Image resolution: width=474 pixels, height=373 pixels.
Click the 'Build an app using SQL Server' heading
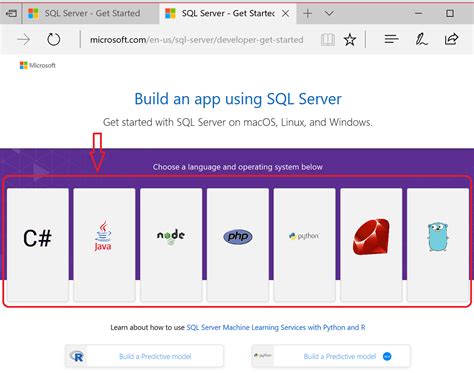tap(238, 99)
